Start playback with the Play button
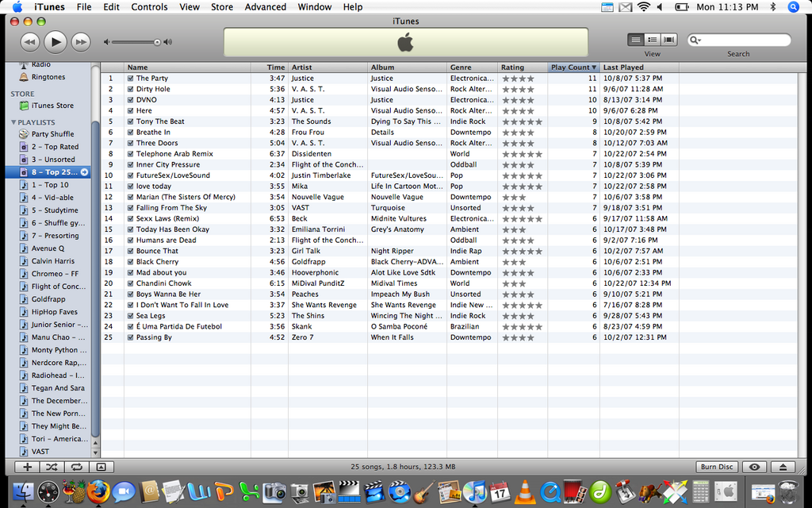Screen dimensions: 812x508 (x=56, y=42)
